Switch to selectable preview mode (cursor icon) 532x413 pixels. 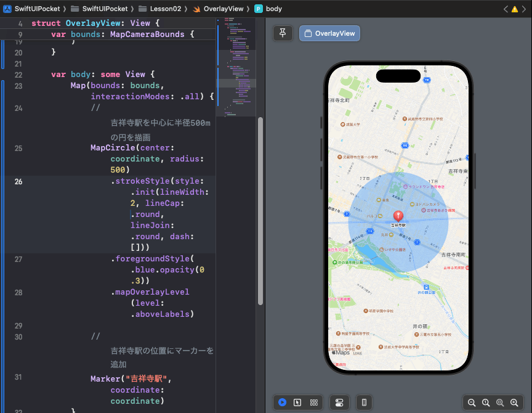coord(297,403)
